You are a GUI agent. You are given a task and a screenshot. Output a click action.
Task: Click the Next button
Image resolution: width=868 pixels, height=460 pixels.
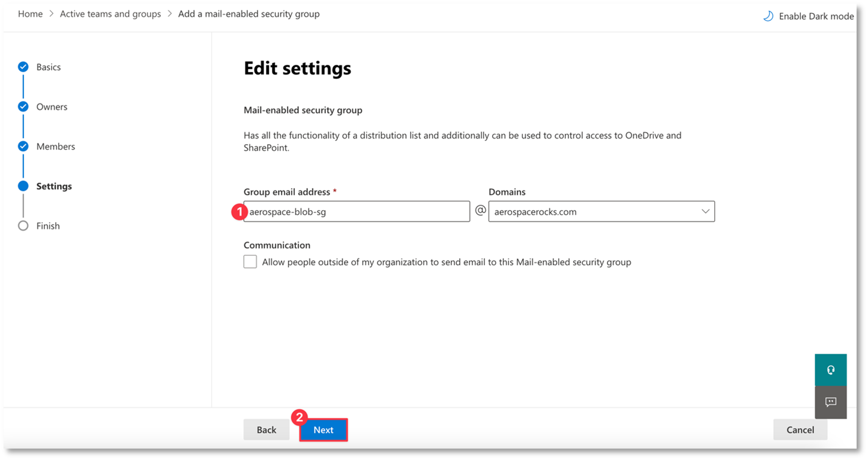(324, 430)
